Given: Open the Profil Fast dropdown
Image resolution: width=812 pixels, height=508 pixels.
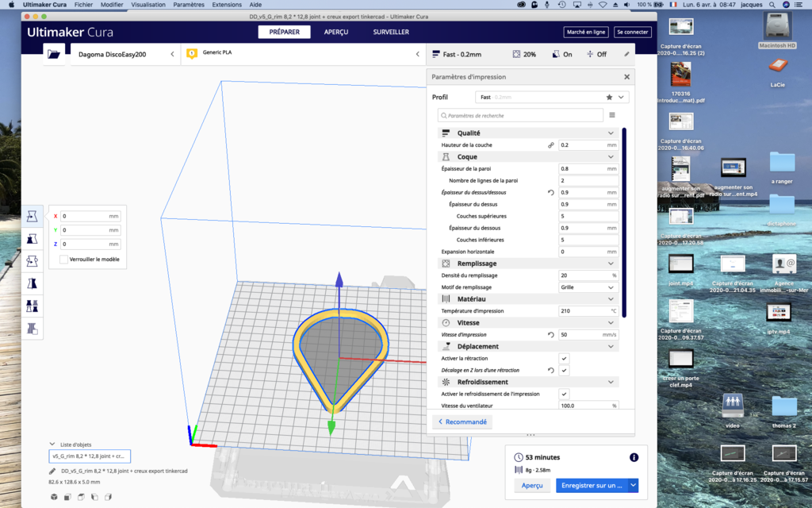Looking at the screenshot, I should pyautogui.click(x=552, y=97).
